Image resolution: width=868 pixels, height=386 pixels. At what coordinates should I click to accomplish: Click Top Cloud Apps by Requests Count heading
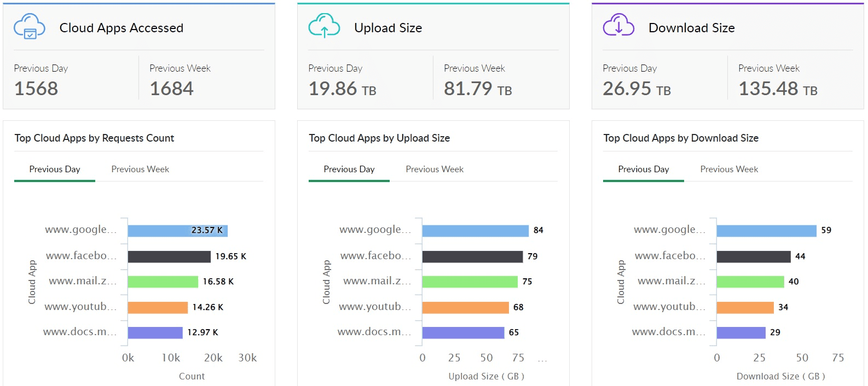click(94, 138)
